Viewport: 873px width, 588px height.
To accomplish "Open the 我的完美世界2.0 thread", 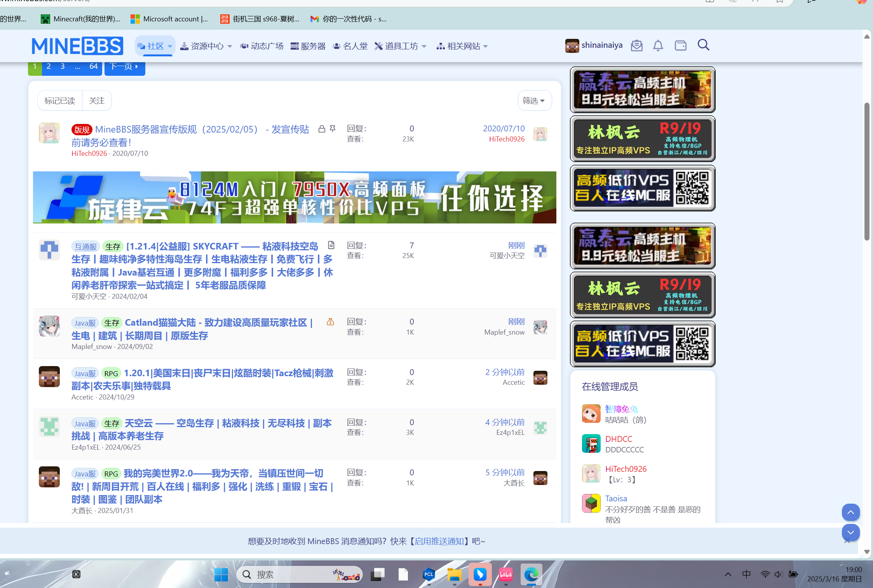I will click(x=202, y=486).
